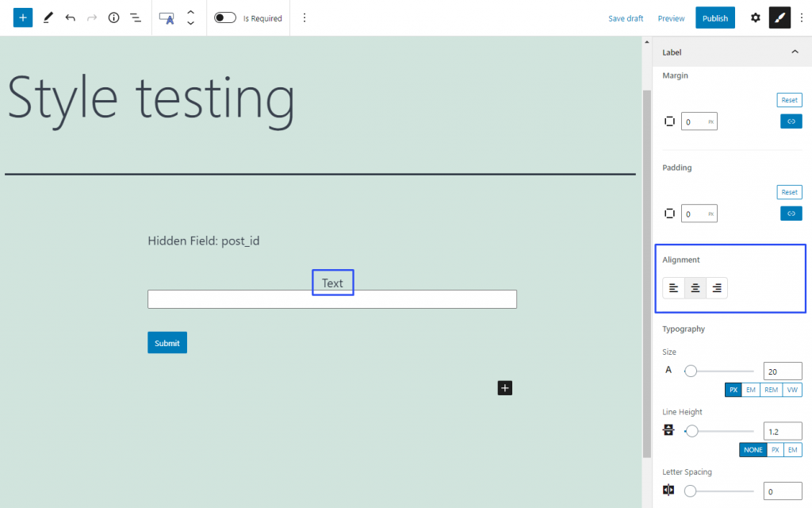The height and width of the screenshot is (508, 812).
Task: Reset the Padding values
Action: pos(789,192)
